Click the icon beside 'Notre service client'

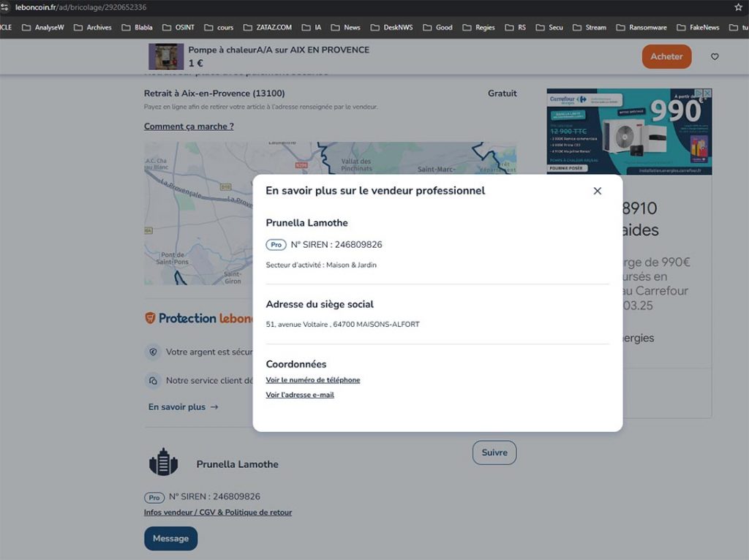[x=153, y=381]
